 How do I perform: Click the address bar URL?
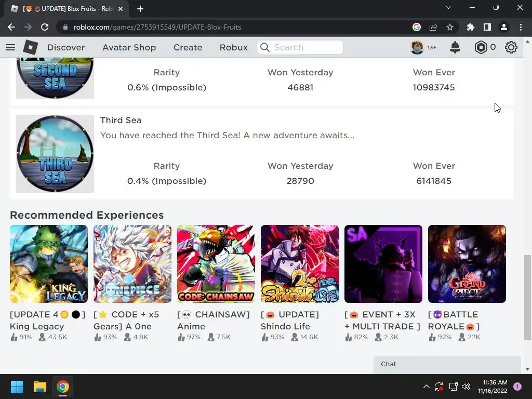coord(157,27)
